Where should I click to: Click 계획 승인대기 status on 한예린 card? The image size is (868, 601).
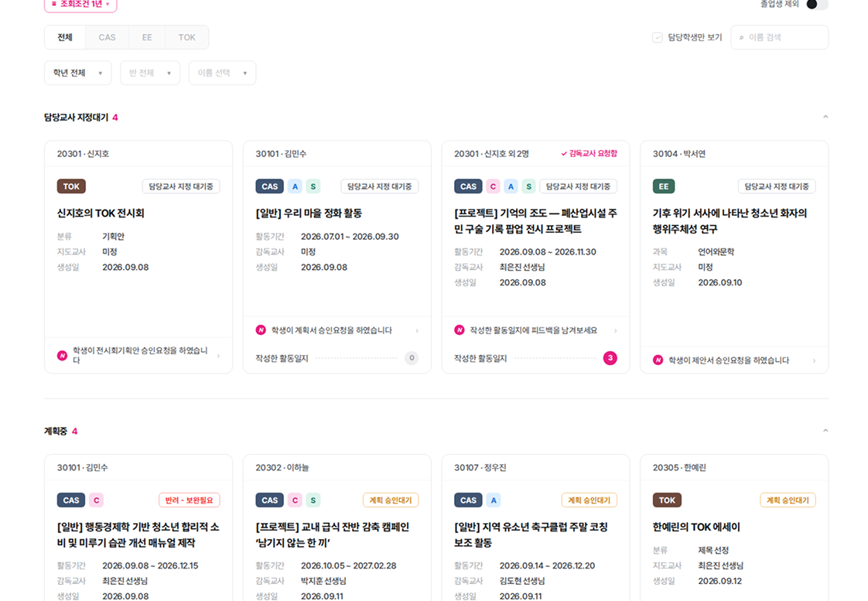point(788,500)
